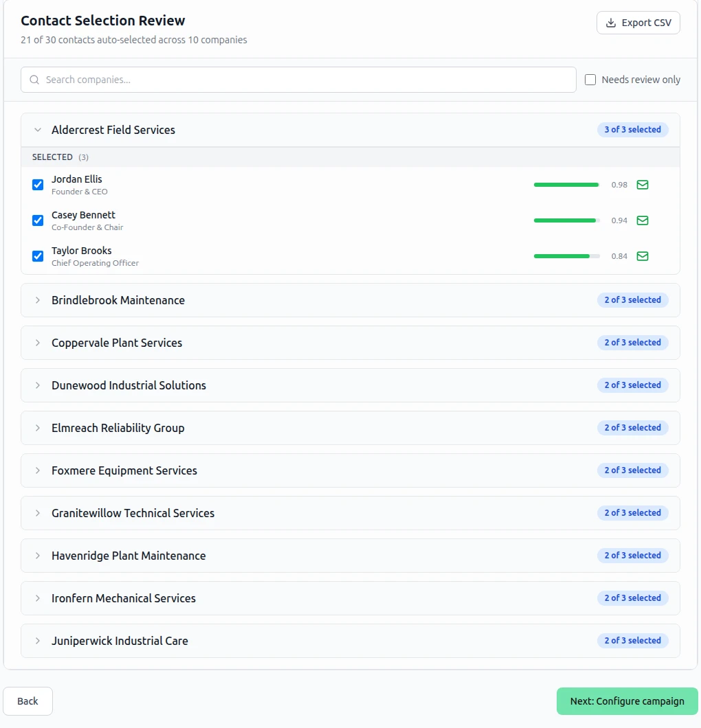Click Taylor Brooks 0.84 confidence bar
The height and width of the screenshot is (728, 701).
(x=567, y=256)
